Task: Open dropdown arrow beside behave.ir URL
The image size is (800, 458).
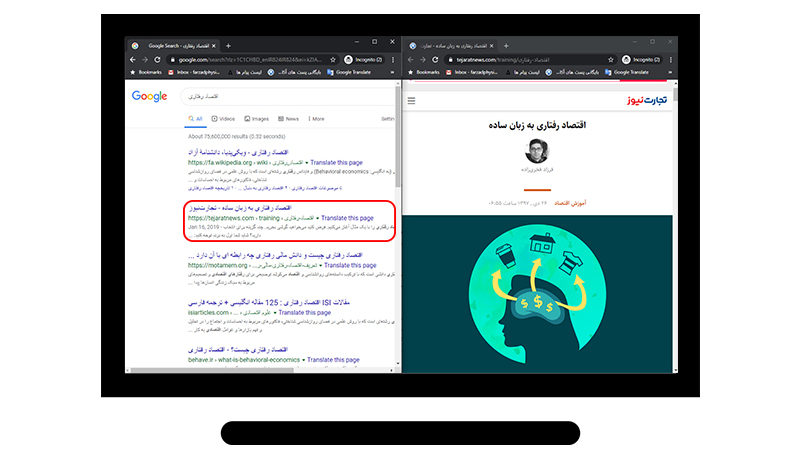Action: (x=304, y=360)
